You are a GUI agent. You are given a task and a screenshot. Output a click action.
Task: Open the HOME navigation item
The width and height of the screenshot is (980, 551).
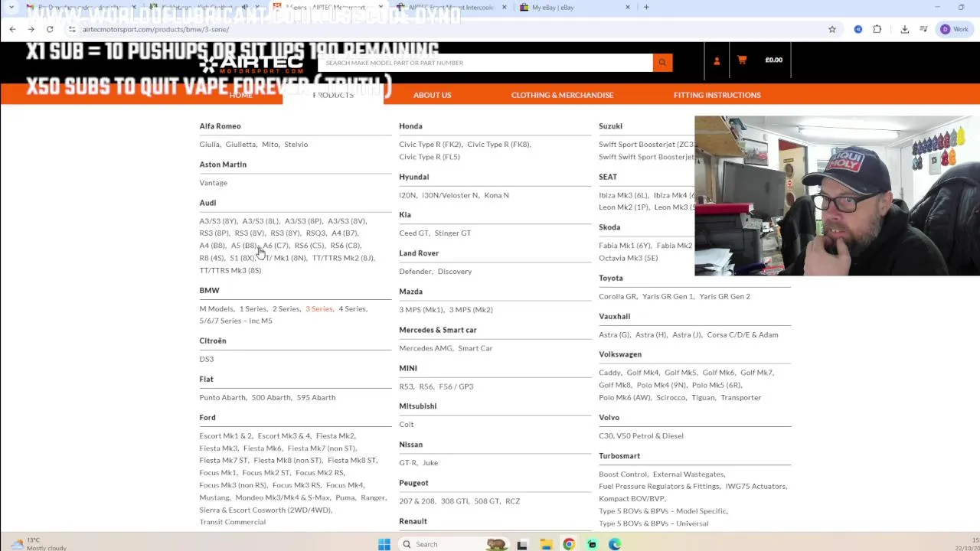pos(240,95)
